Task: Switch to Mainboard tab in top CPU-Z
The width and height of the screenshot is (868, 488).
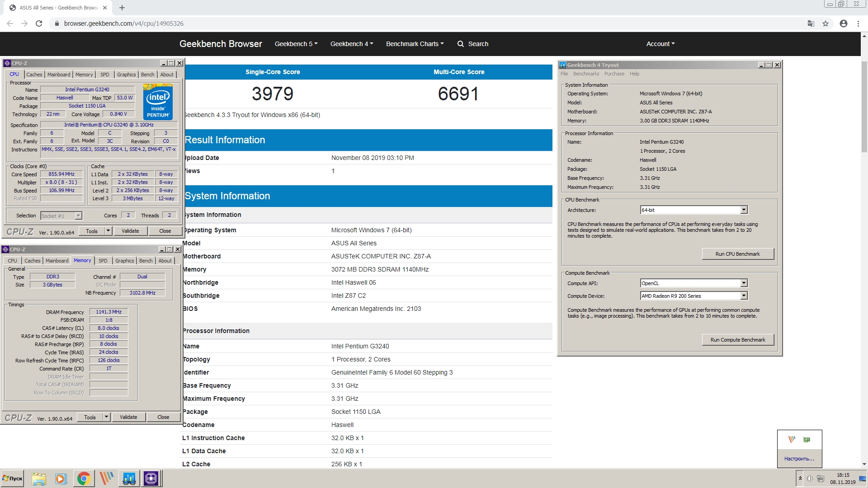Action: pos(59,75)
